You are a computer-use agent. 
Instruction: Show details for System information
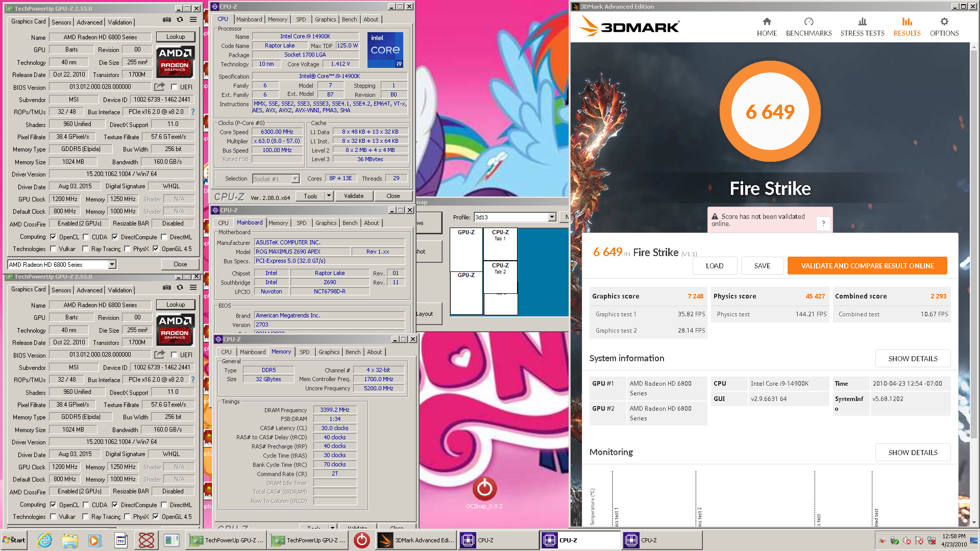click(x=913, y=359)
